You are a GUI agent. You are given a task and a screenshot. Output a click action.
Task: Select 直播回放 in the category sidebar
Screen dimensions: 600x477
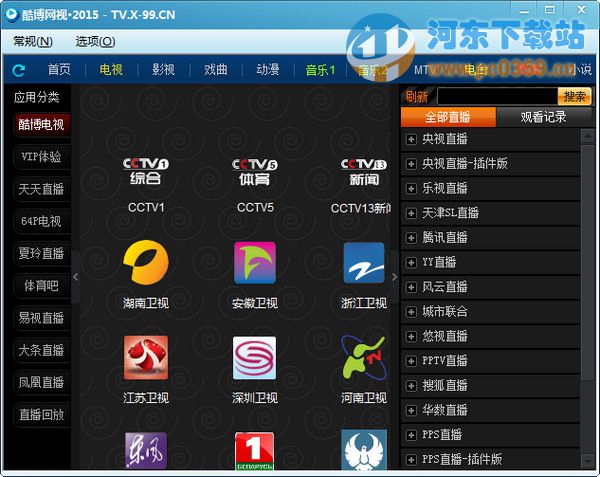click(x=41, y=414)
